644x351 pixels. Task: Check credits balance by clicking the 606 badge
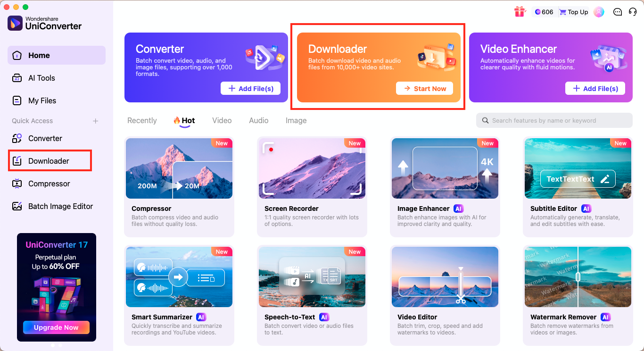pos(543,12)
